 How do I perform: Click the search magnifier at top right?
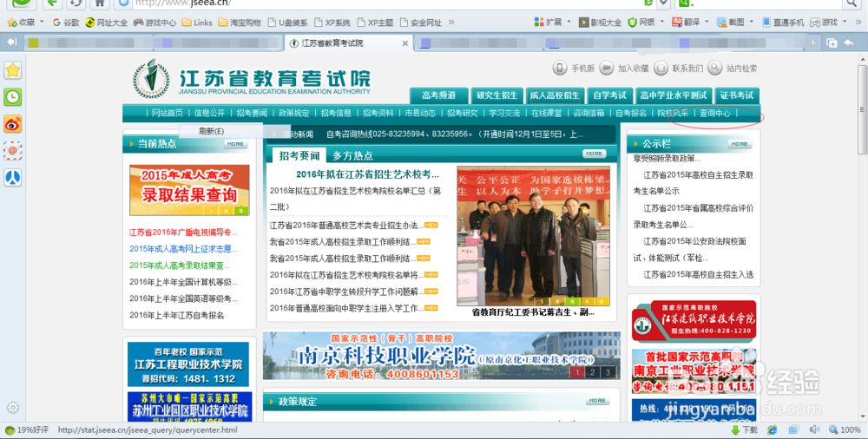tap(852, 3)
